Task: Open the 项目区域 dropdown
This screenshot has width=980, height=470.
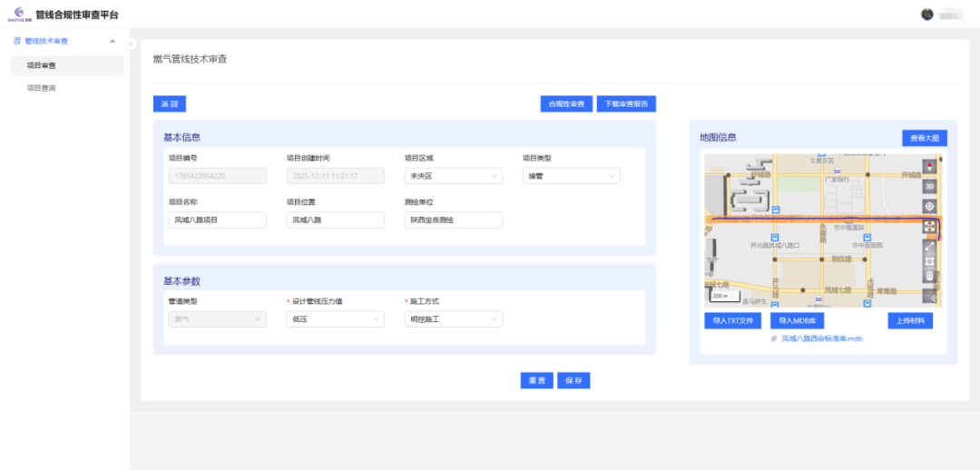Action: click(x=453, y=176)
